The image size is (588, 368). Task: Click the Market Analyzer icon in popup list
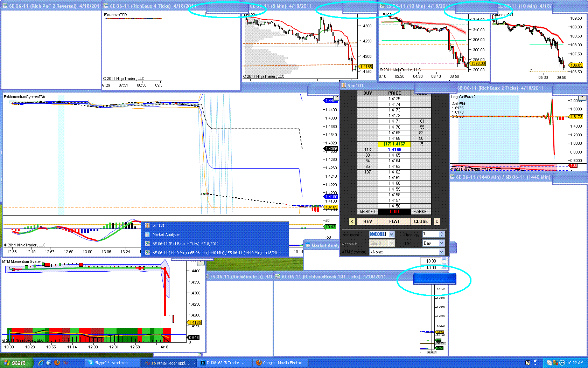[x=147, y=234]
